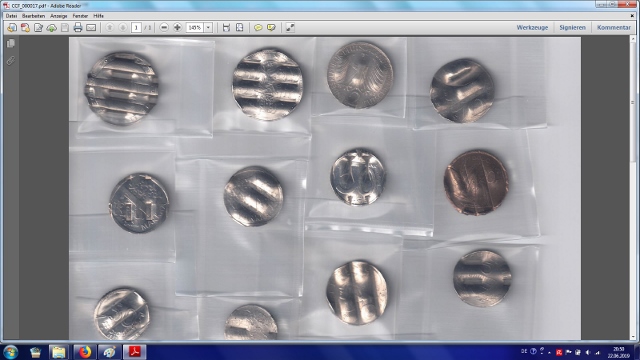Click the Open file toolbar icon
Viewport: 640px width, 360px height.
point(12,28)
